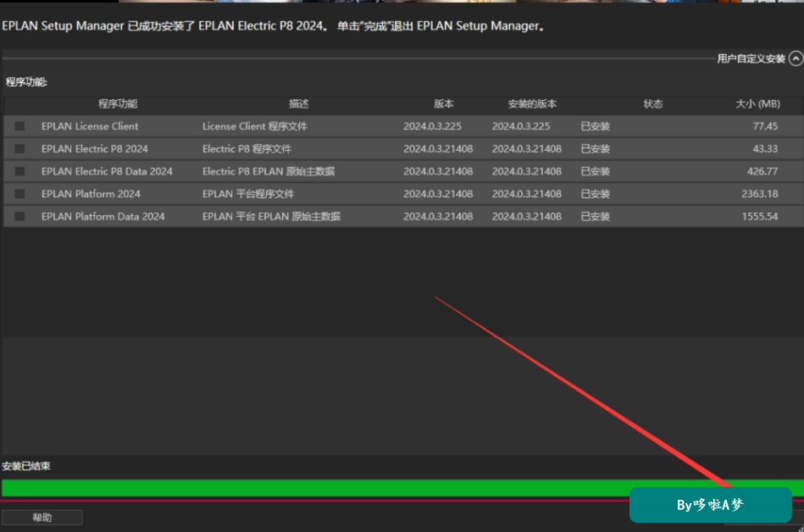Select the EPLAN 平台程序文件 description cell
Image resolution: width=804 pixels, height=532 pixels.
point(248,194)
